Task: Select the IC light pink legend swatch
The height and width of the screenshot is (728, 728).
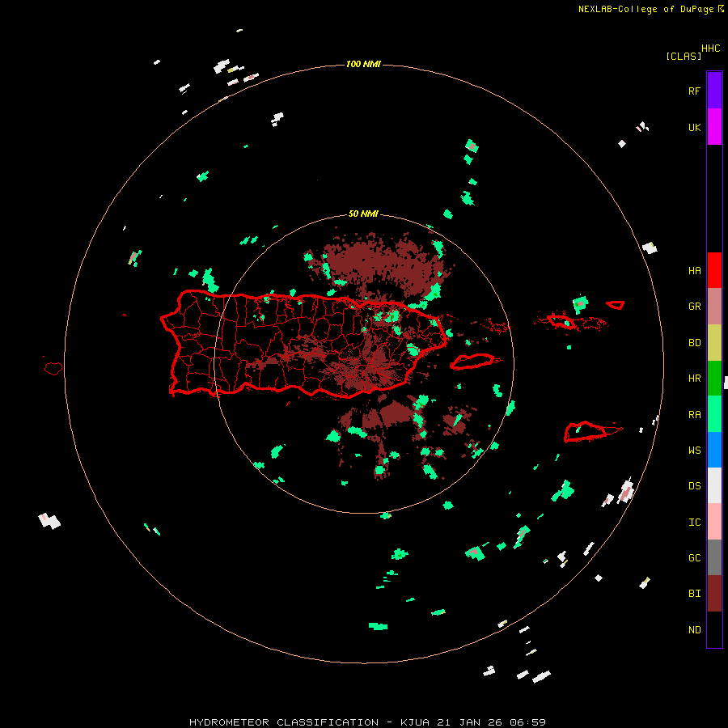Action: [x=714, y=522]
